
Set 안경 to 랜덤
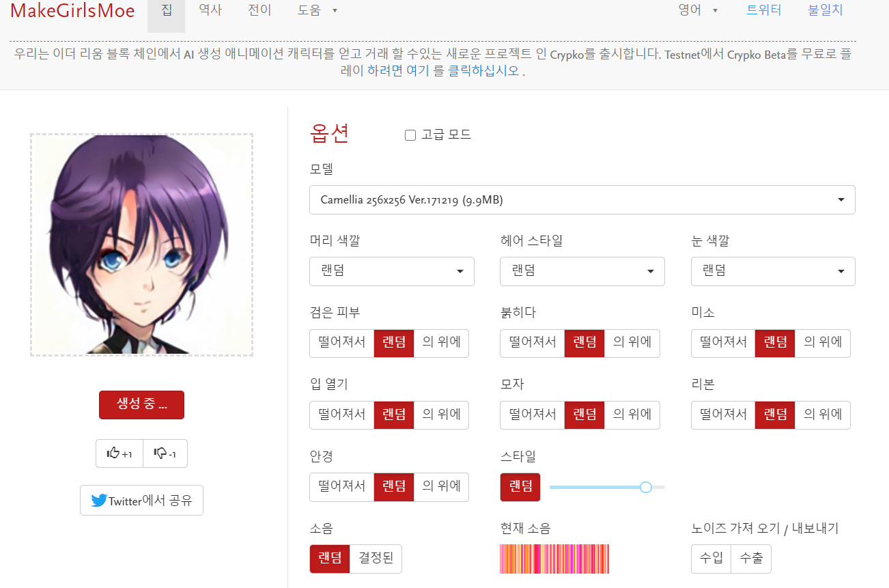click(394, 487)
